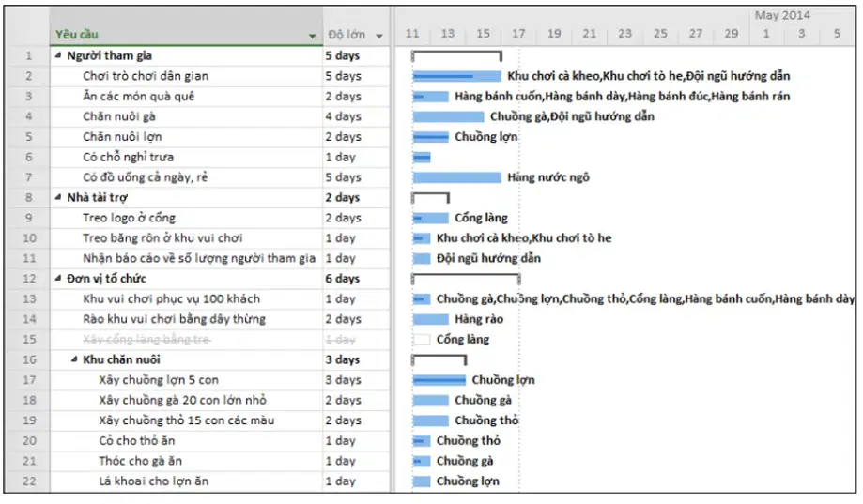863x504 pixels.
Task: Select task Xây chuồng thỏ 15 con các màu
Action: click(x=187, y=420)
